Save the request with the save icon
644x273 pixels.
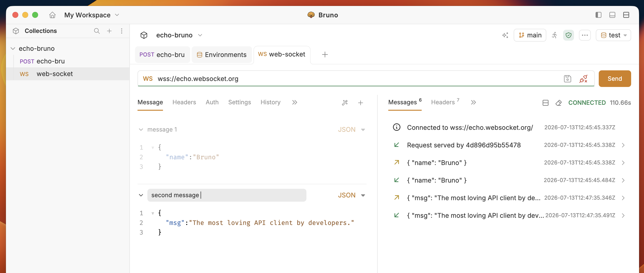click(x=567, y=79)
